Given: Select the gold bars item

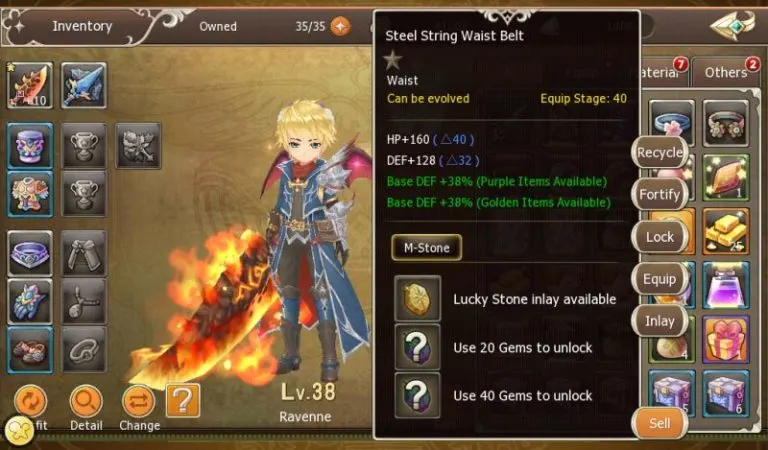Looking at the screenshot, I should 725,231.
